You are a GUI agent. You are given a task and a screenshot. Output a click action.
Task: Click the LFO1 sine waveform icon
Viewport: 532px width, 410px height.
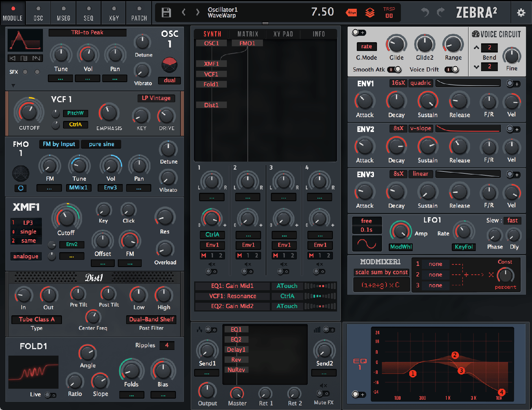point(367,243)
